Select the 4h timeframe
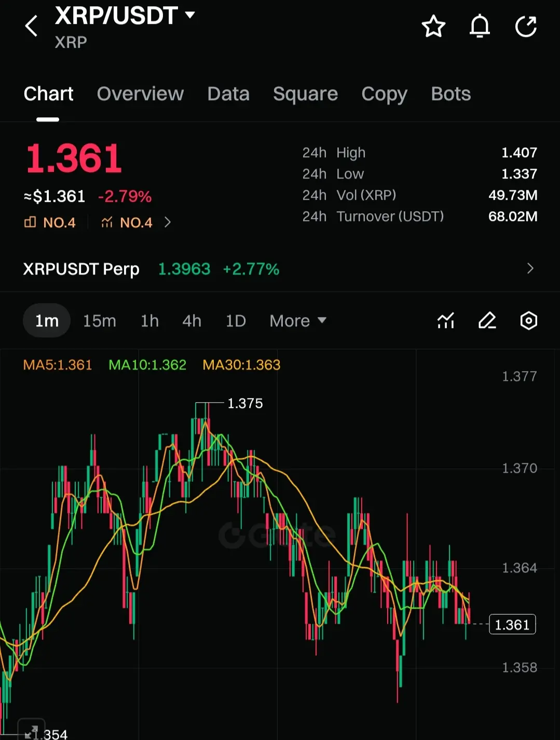 tap(192, 321)
